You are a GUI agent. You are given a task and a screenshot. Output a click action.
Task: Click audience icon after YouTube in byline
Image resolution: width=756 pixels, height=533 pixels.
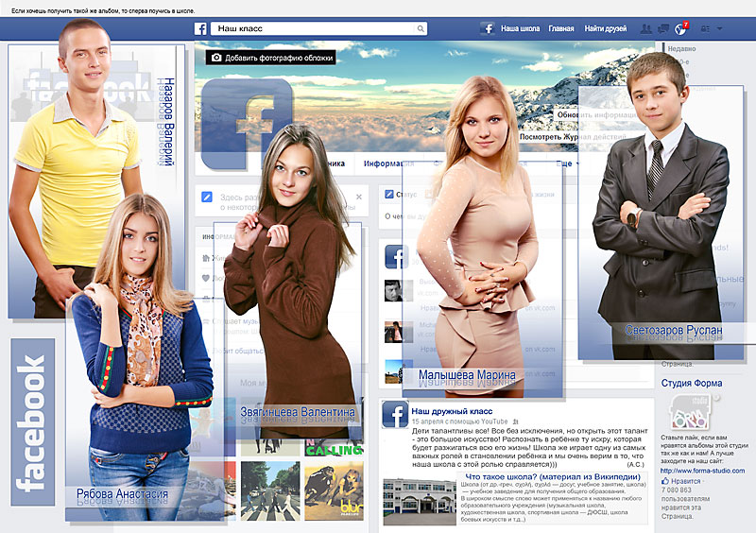[x=515, y=422]
